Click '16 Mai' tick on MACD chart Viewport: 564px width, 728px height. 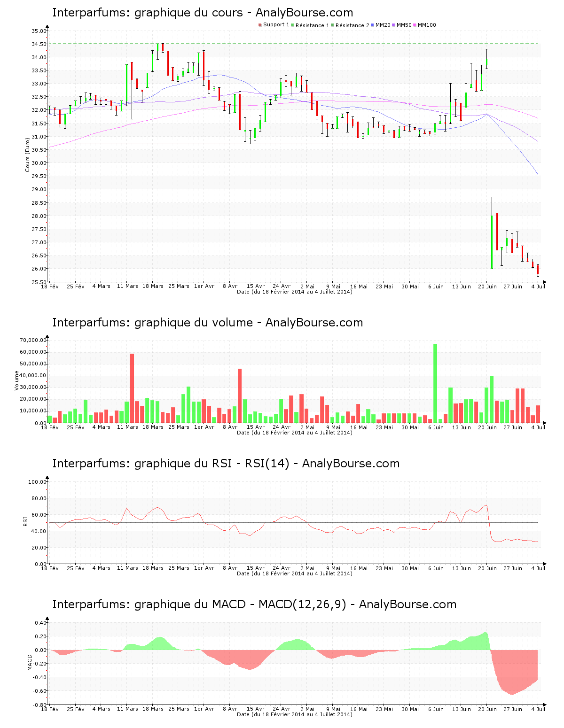point(359,709)
